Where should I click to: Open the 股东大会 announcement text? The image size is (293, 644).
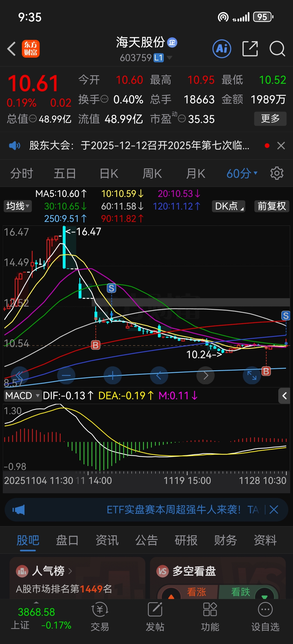139,146
